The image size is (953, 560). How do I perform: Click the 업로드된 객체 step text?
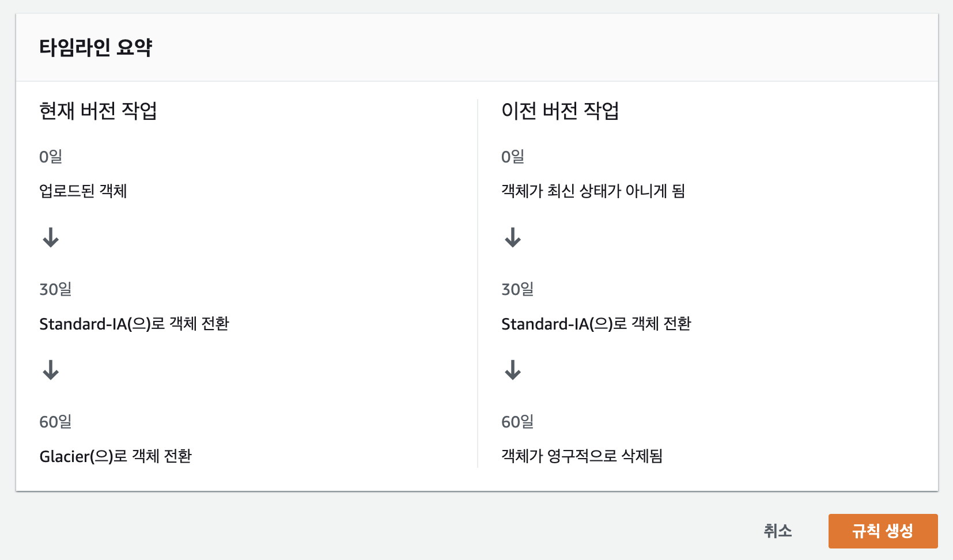click(x=83, y=191)
